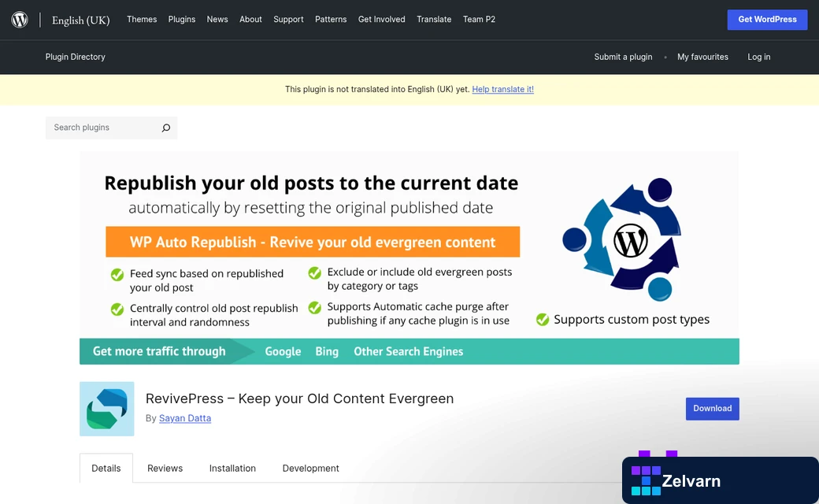819x504 pixels.
Task: Click the RevivePress plugin title text
Action: coord(299,398)
